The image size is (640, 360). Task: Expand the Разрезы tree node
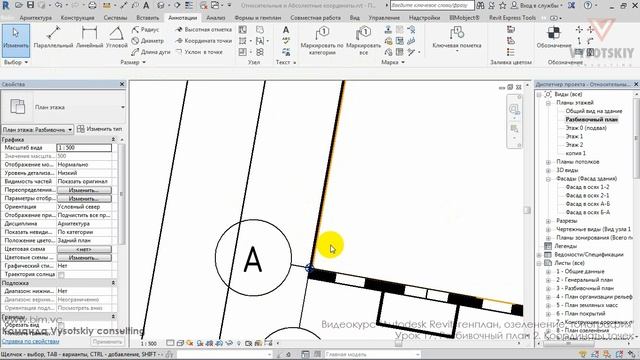[x=548, y=221]
